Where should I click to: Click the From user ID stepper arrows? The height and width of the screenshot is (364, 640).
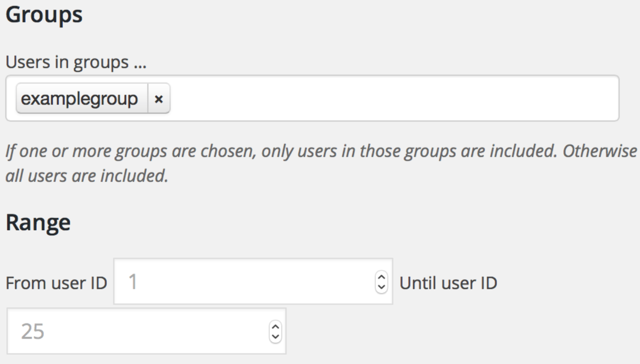tap(381, 281)
